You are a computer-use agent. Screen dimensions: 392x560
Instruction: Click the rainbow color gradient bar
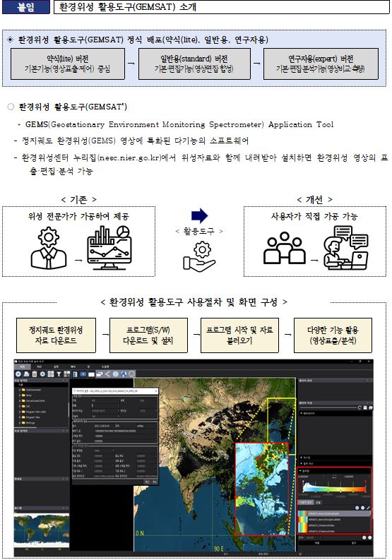[x=335, y=489]
